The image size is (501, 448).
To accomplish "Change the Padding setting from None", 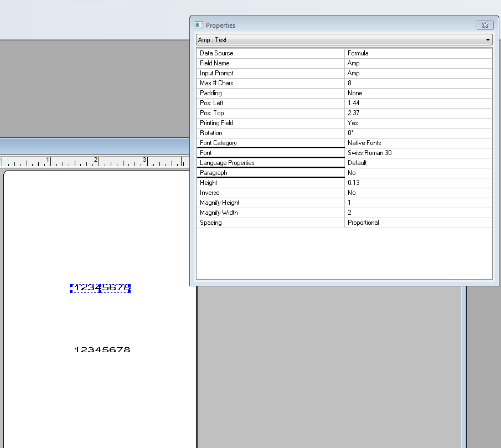I will [418, 93].
